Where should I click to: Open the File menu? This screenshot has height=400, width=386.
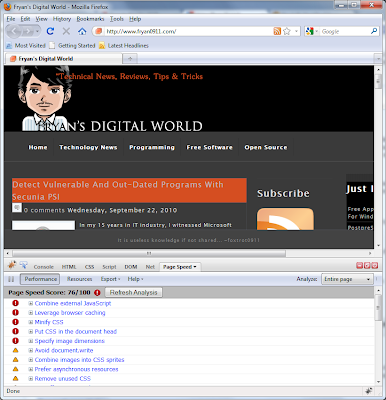(11, 19)
